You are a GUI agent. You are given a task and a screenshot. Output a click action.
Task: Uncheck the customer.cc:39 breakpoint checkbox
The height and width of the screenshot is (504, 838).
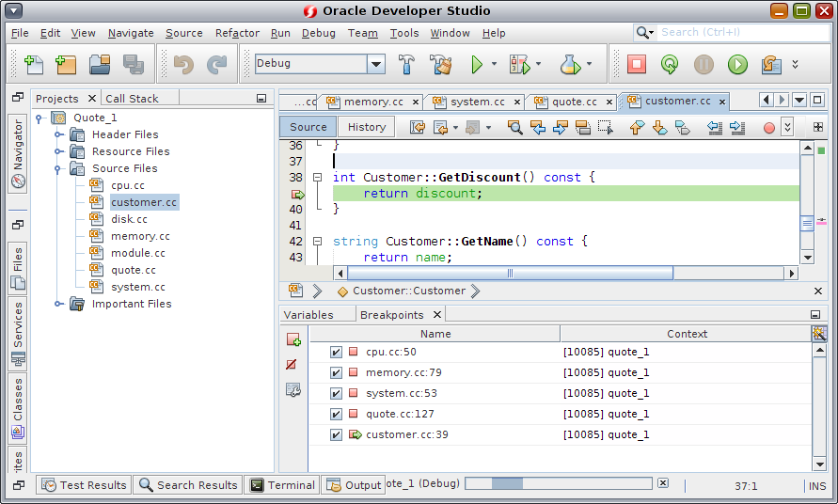(336, 435)
